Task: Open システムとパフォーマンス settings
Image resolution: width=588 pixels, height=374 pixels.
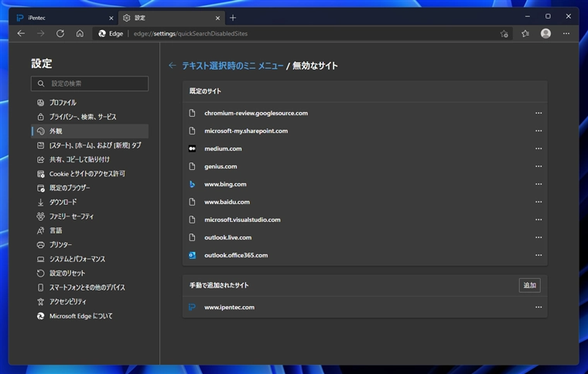Action: coord(90,259)
